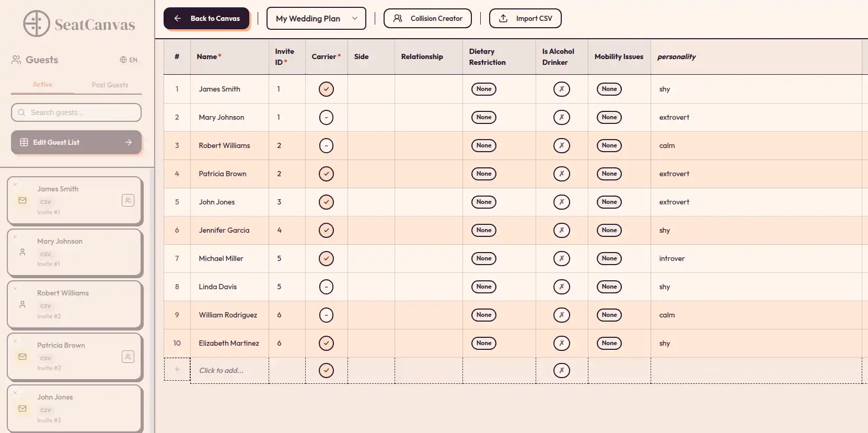Remove James Smith card with its X icon
The height and width of the screenshot is (433, 868).
(15, 184)
